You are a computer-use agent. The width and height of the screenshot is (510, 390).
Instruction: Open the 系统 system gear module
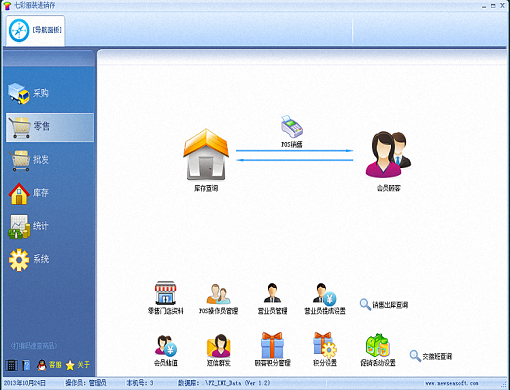pos(19,259)
